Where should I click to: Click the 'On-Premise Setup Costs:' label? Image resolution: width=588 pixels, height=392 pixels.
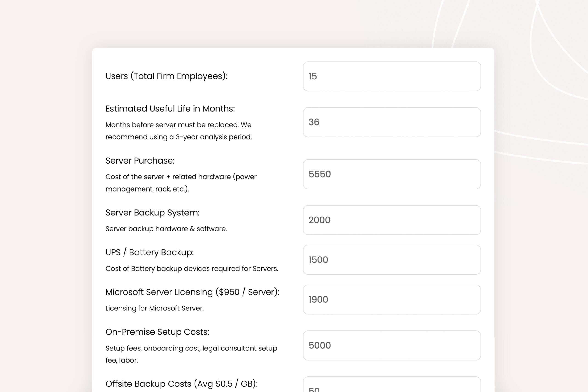point(157,332)
